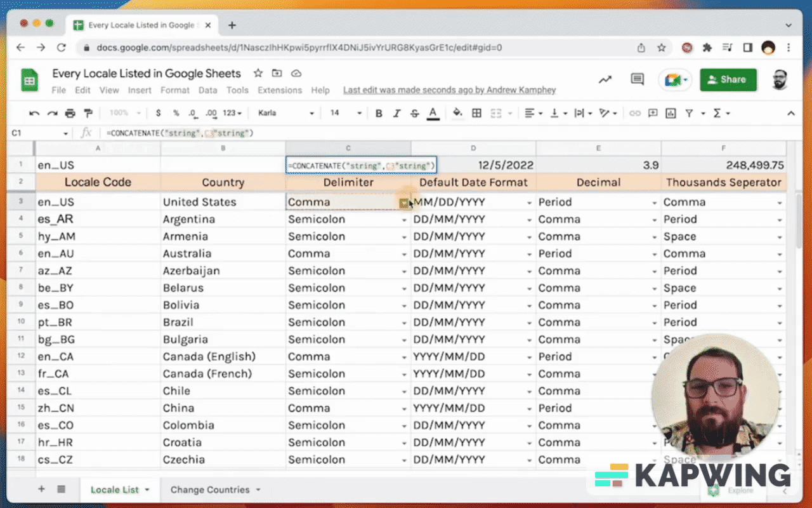Create a filter with the funnel icon
Screen dimensions: 812x508
point(689,113)
